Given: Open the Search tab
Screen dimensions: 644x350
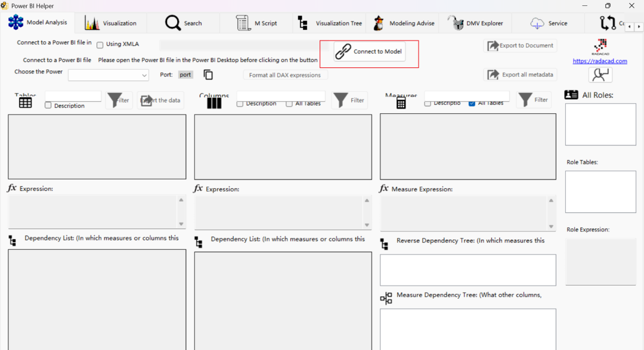Looking at the screenshot, I should click(x=183, y=23).
